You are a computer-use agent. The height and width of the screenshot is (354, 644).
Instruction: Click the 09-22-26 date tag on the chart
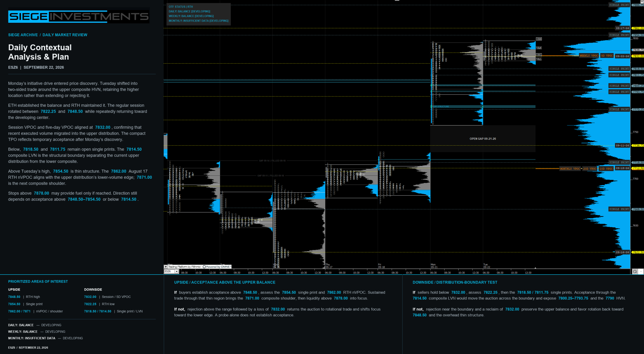(x=622, y=56)
